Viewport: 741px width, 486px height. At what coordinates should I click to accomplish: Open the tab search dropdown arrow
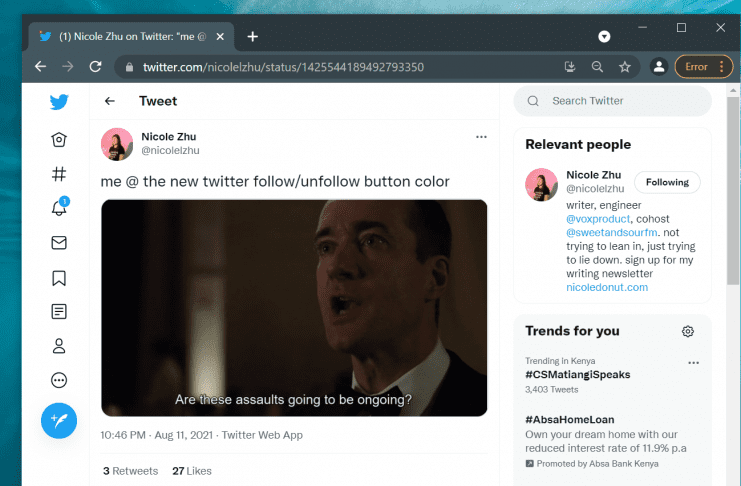pos(604,36)
